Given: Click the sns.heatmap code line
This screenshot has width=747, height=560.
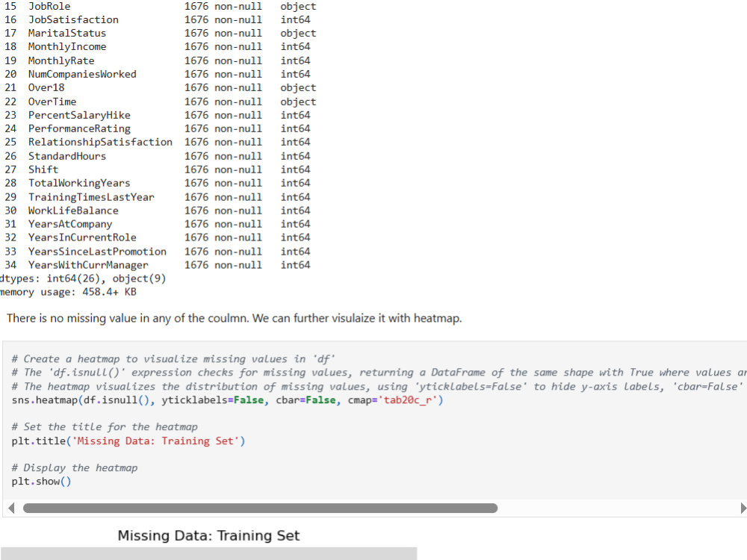Looking at the screenshot, I should pyautogui.click(x=227, y=400).
